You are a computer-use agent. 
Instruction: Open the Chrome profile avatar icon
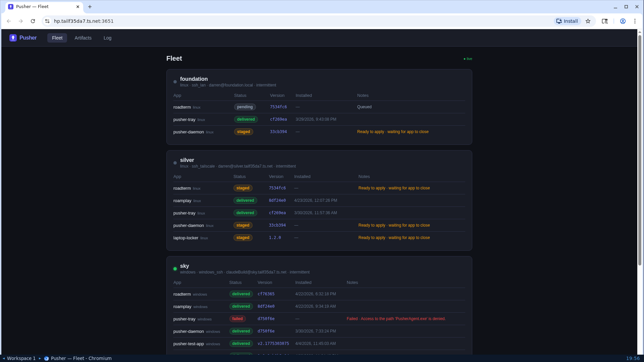click(623, 21)
